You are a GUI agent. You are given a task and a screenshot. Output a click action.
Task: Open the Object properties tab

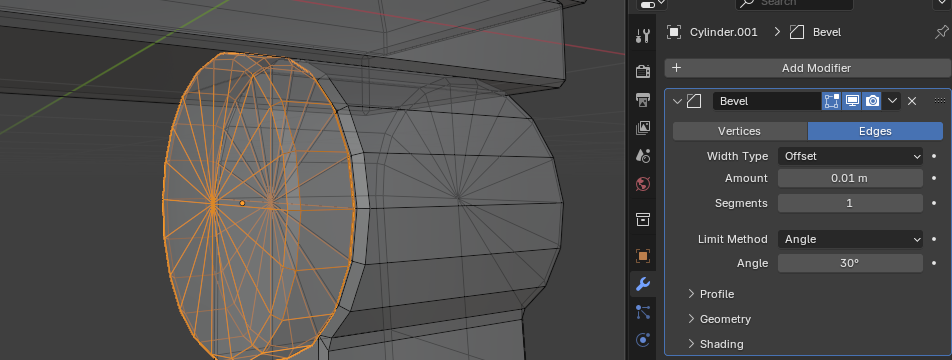click(643, 256)
